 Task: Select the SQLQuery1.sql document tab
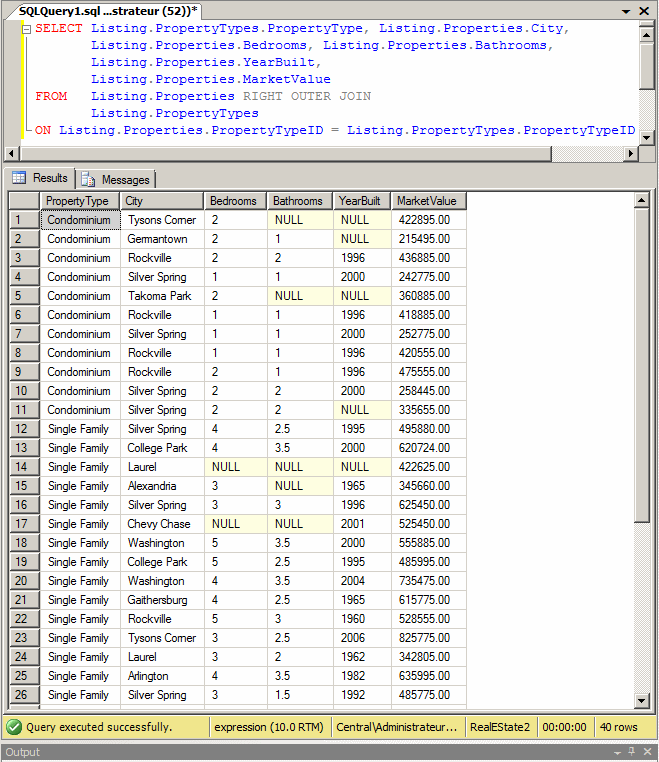click(x=108, y=11)
